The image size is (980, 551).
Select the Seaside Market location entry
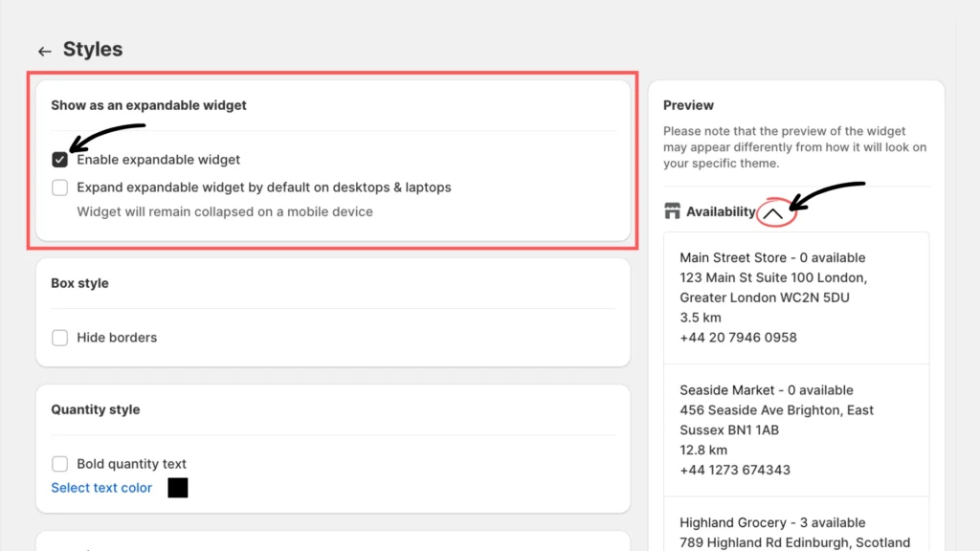point(766,390)
